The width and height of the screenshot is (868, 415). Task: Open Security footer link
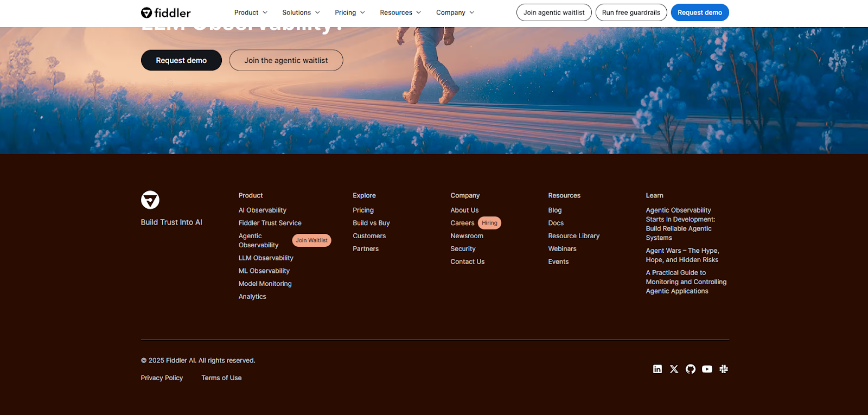point(463,249)
